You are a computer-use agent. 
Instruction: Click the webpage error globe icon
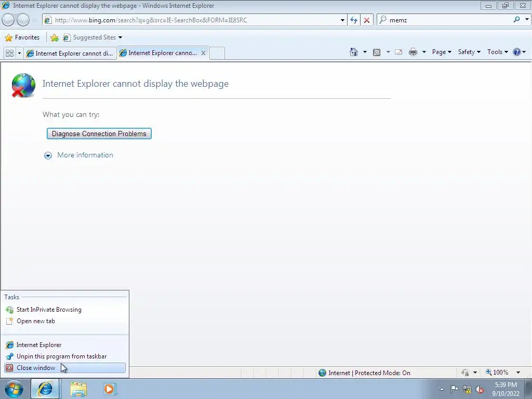23,85
